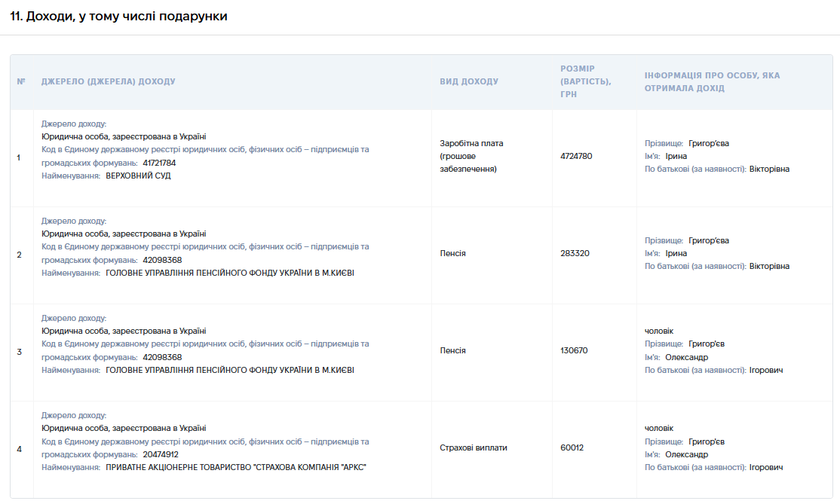Click the 'Заробітна плата (грошове забезпечення)' cell
This screenshot has height=504, width=840.
471,156
